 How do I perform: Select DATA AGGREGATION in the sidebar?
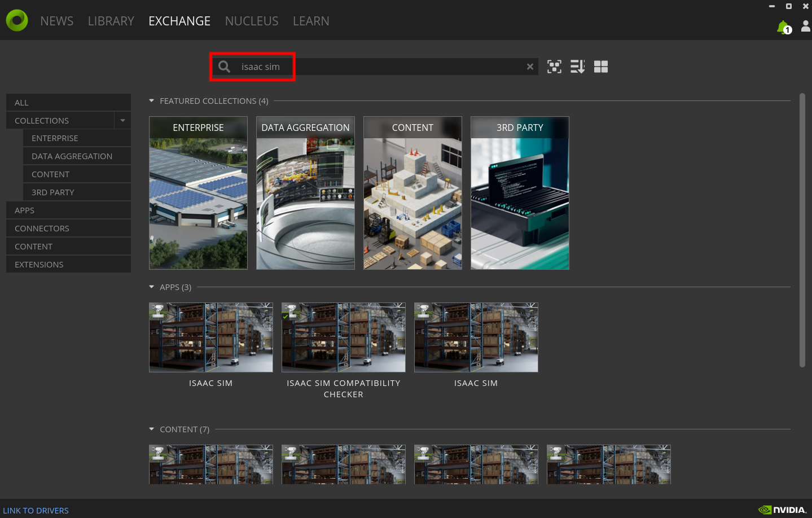click(77, 156)
